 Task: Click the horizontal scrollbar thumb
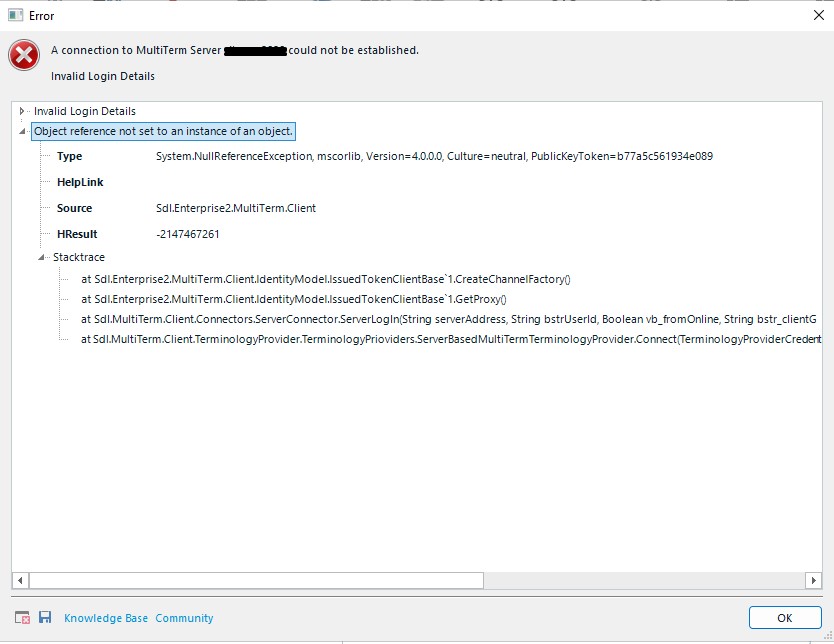pyautogui.click(x=256, y=580)
